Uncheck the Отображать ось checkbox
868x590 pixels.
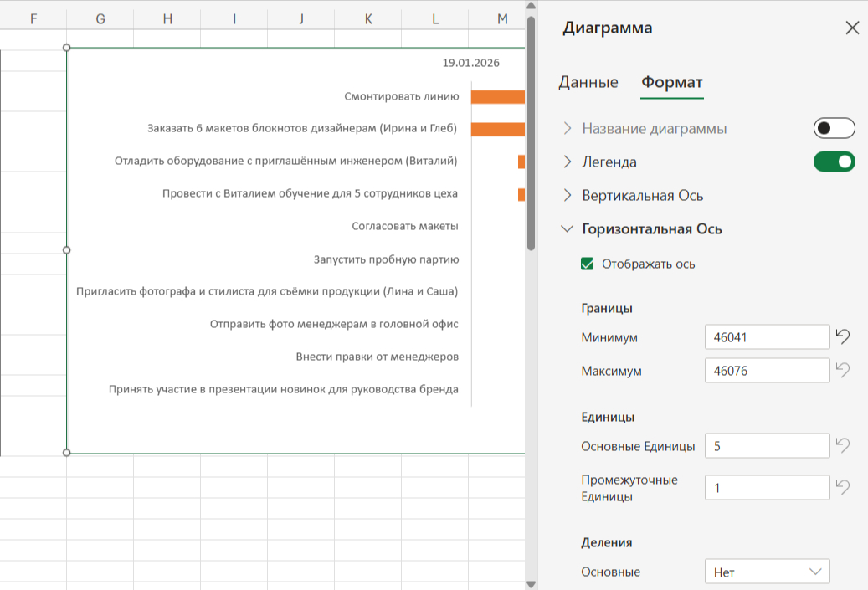588,264
